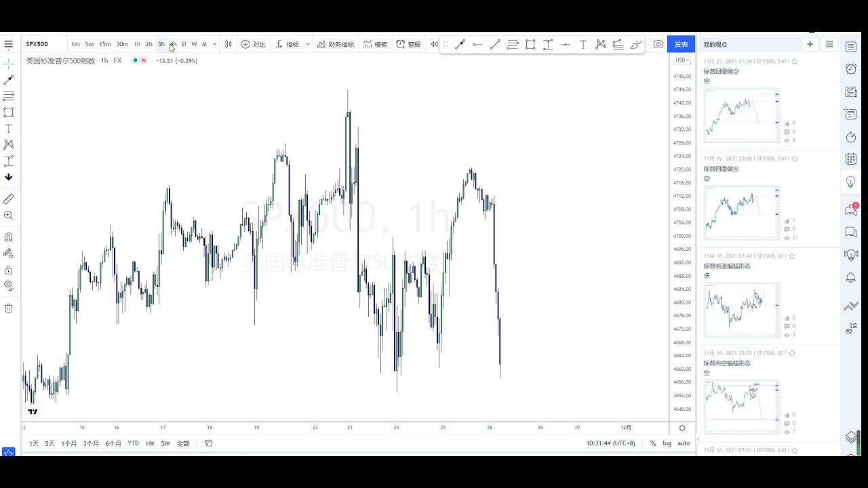This screenshot has width=868, height=488.
Task: Switch to the 30m timeframe
Action: (122, 44)
